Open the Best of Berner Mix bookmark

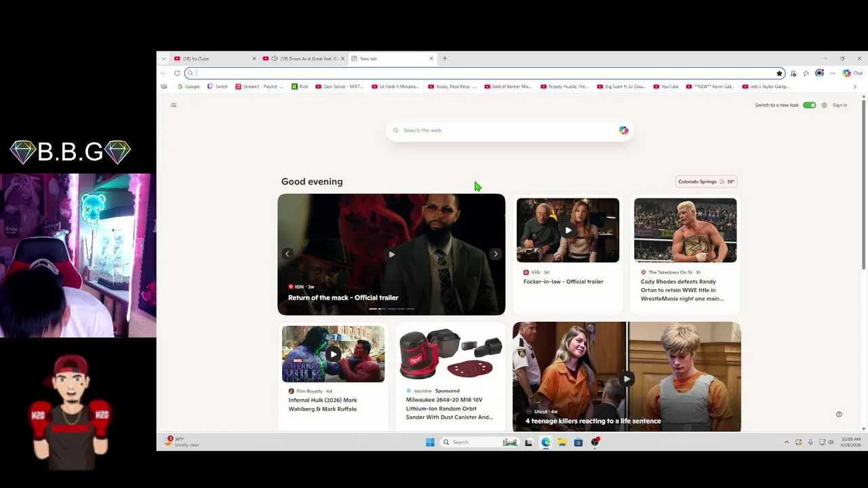tap(508, 87)
